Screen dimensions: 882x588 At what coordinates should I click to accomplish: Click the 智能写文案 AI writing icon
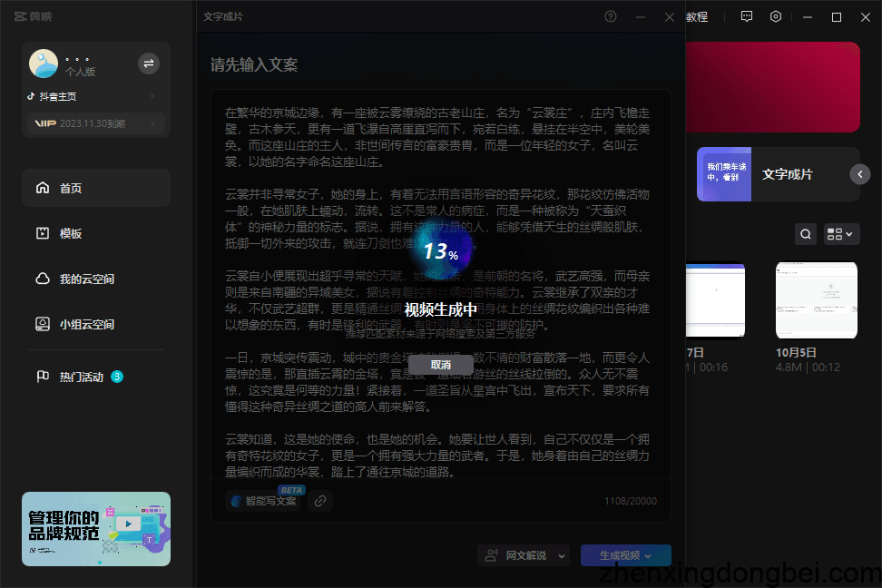(x=237, y=500)
